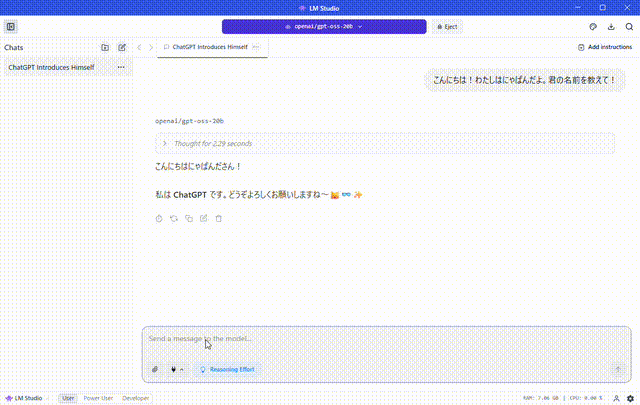Start a new chat with pencil icon
This screenshot has height=405, width=640.
[122, 47]
